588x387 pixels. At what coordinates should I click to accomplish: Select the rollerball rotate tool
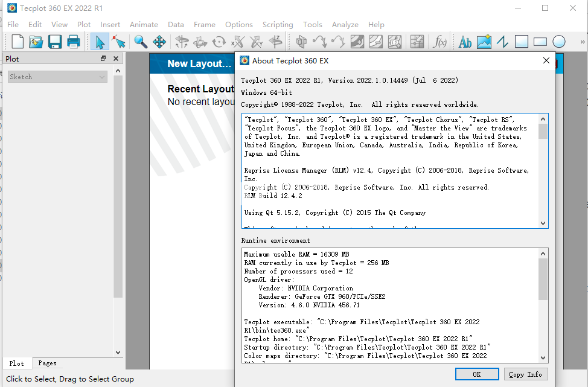[x=200, y=42]
